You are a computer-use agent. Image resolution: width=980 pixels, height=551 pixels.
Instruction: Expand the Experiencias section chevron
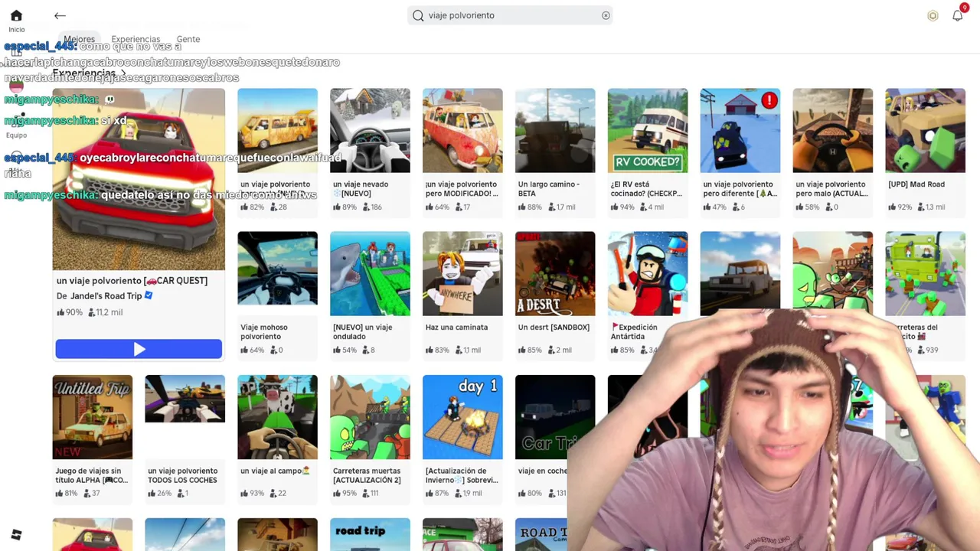point(123,73)
